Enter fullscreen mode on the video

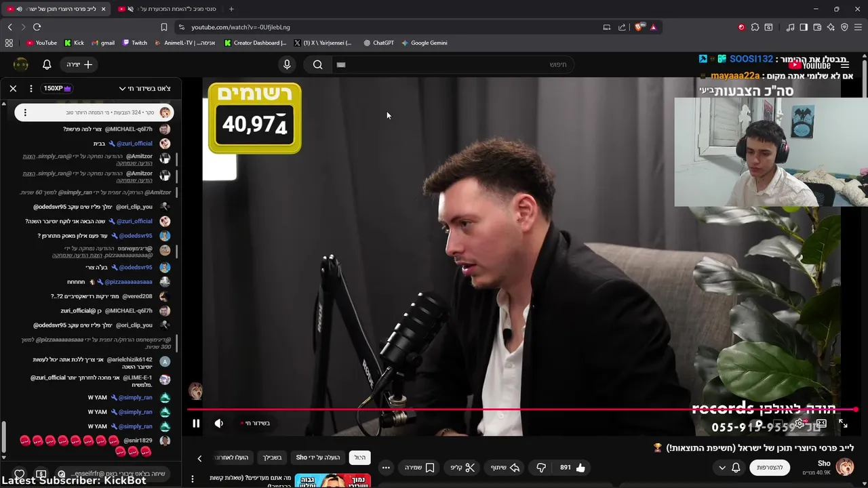[x=843, y=424]
